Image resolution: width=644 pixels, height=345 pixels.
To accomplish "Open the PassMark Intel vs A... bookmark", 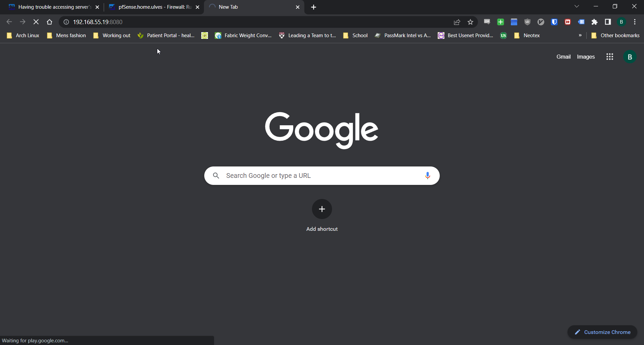I will click(x=403, y=36).
